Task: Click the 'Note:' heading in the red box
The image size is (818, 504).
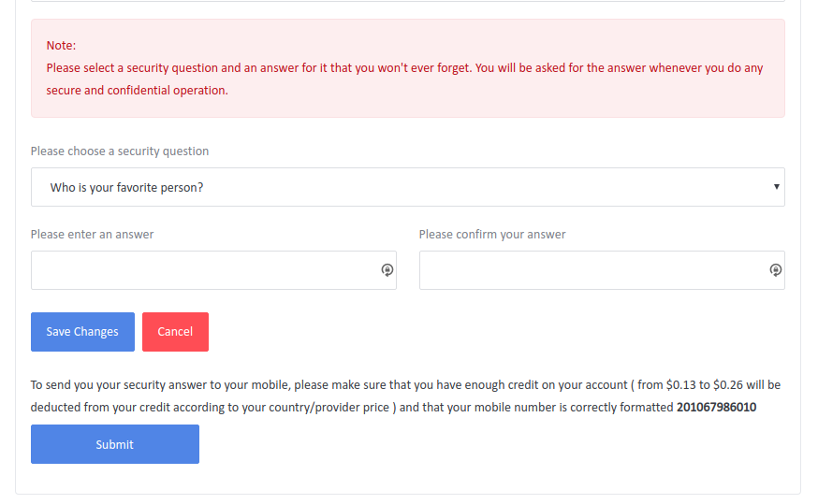Action: click(61, 45)
